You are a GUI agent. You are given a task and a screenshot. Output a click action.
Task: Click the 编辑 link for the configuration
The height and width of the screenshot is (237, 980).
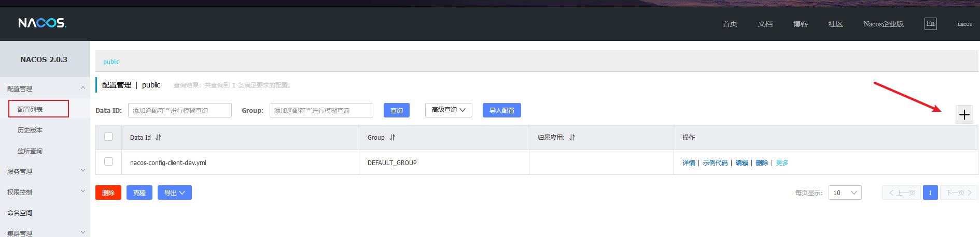tap(741, 163)
